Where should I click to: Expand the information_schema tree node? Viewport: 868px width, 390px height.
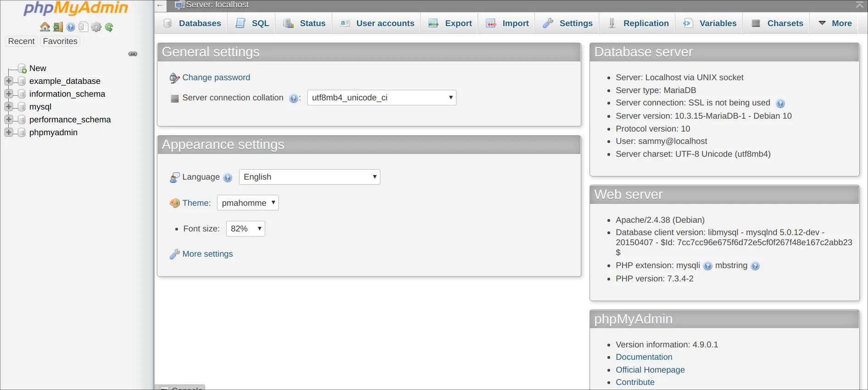point(8,94)
